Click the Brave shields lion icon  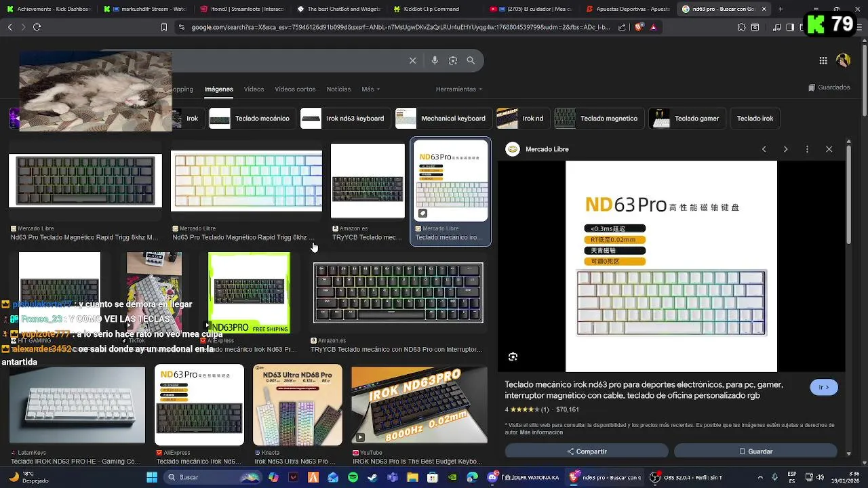pyautogui.click(x=639, y=27)
